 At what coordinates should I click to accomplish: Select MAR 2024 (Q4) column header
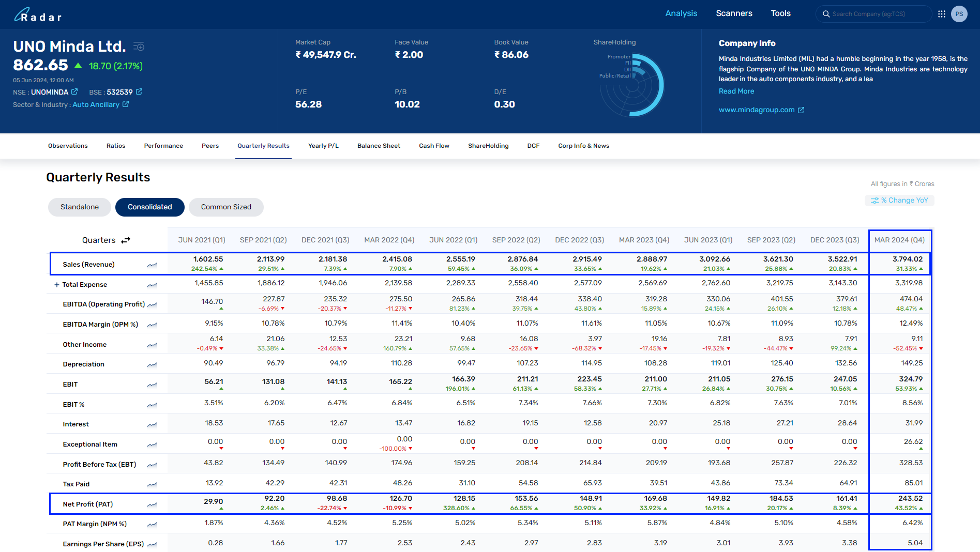pyautogui.click(x=899, y=240)
